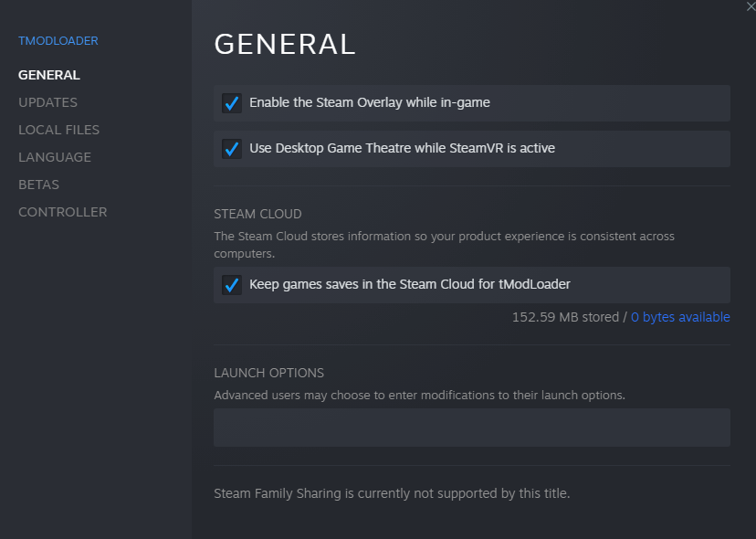Click the LAUNCH OPTIONS section heading
The image size is (756, 539).
pyautogui.click(x=268, y=373)
